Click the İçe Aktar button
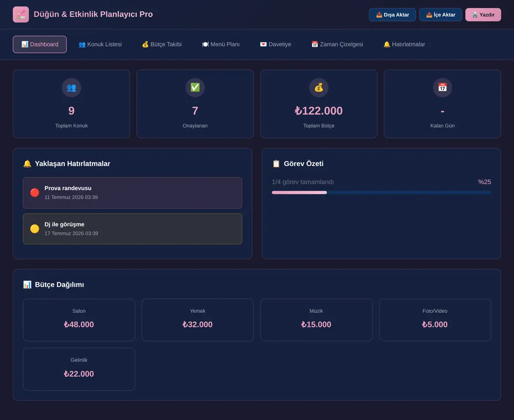This screenshot has width=514, height=420. coord(441,15)
